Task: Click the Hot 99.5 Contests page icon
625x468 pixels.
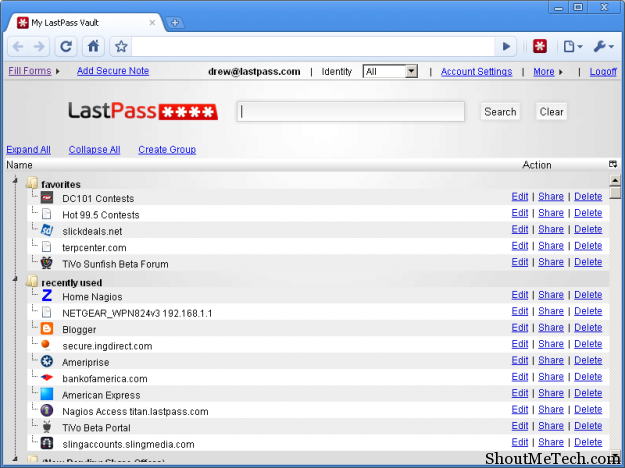Action: pyautogui.click(x=47, y=214)
